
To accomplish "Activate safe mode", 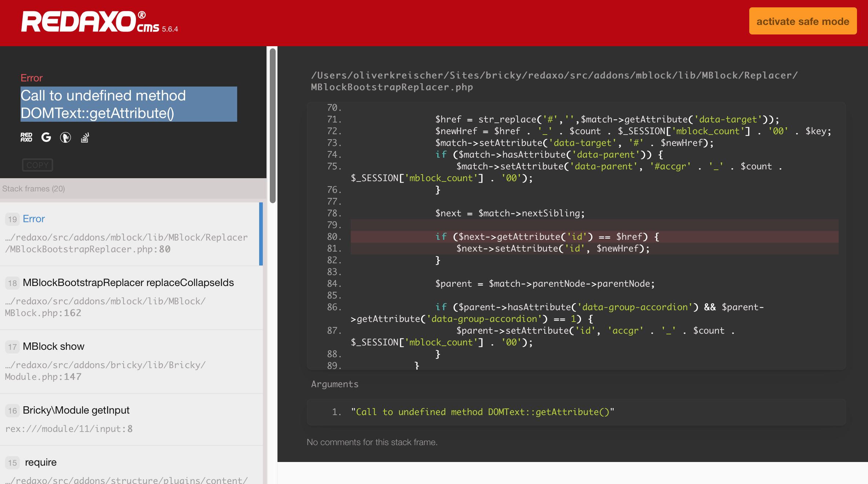I will (803, 21).
